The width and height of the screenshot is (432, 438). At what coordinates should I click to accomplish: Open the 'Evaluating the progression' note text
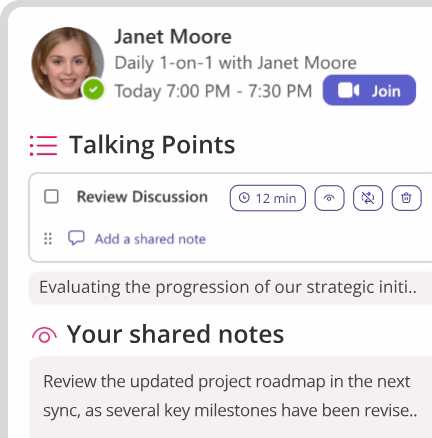pyautogui.click(x=228, y=287)
